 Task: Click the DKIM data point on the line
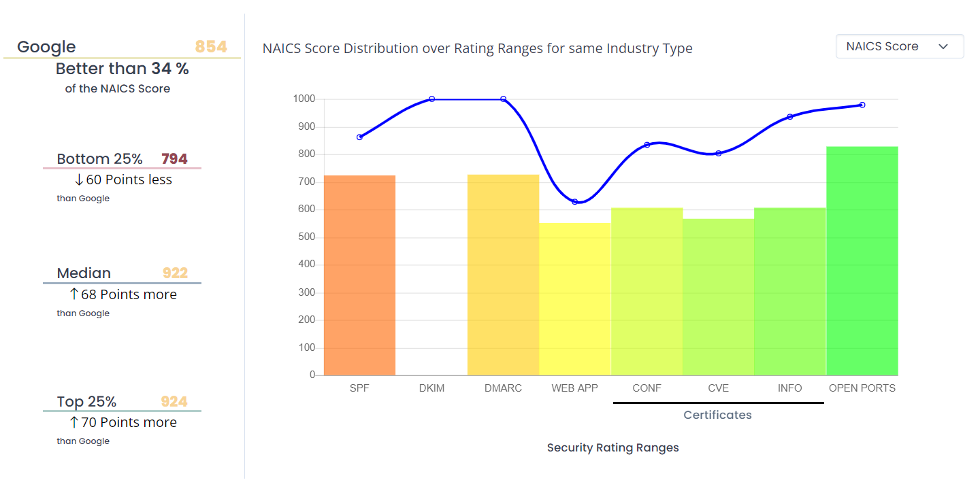(x=431, y=98)
